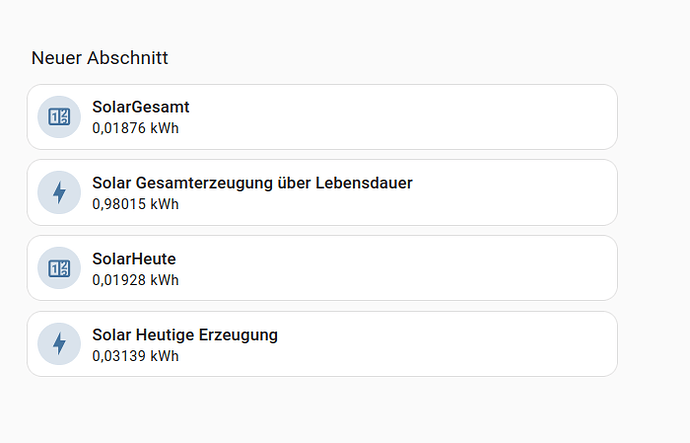
Task: Click the word Abschnitt in heading
Action: point(128,58)
